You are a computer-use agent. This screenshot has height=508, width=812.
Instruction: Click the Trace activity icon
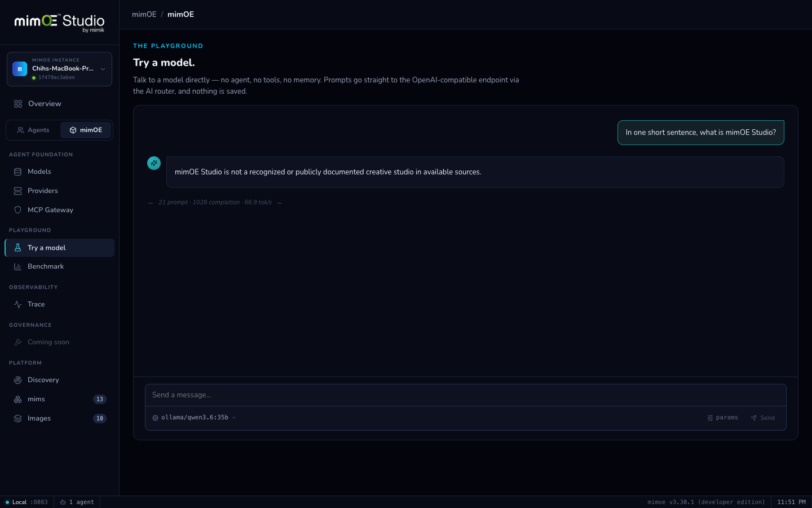coord(18,304)
